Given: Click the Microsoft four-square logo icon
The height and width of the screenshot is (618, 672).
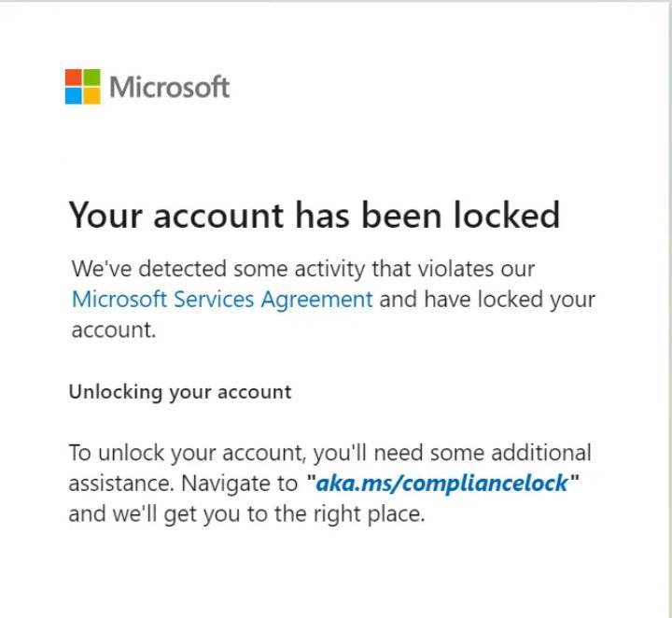Looking at the screenshot, I should [83, 86].
